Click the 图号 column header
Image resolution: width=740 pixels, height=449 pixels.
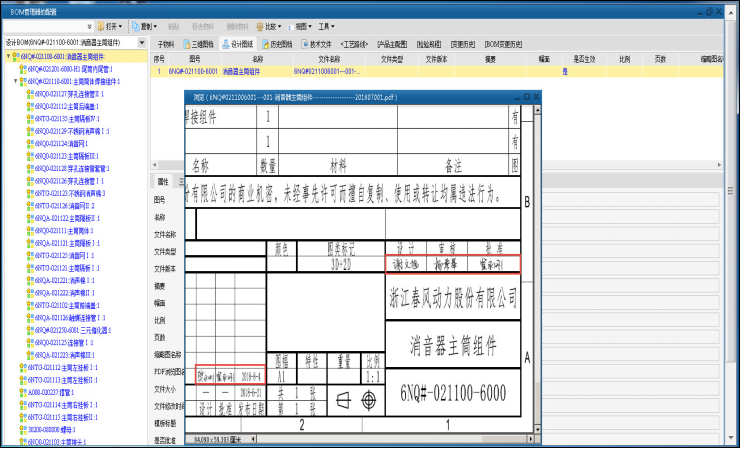tap(195, 59)
